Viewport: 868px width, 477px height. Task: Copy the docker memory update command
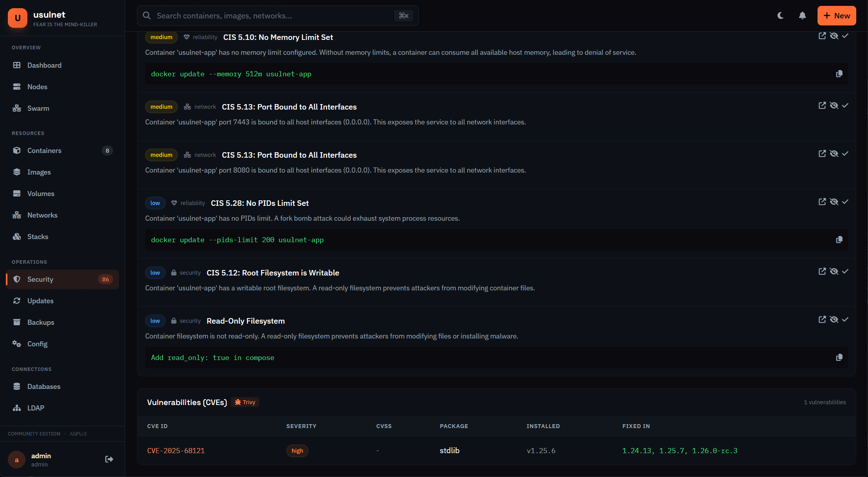[x=839, y=74]
